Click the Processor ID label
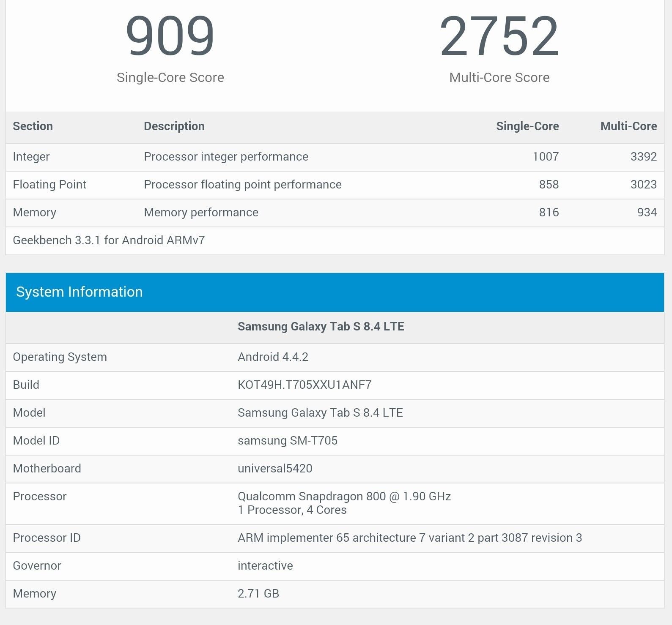Image resolution: width=672 pixels, height=625 pixels. pos(47,538)
